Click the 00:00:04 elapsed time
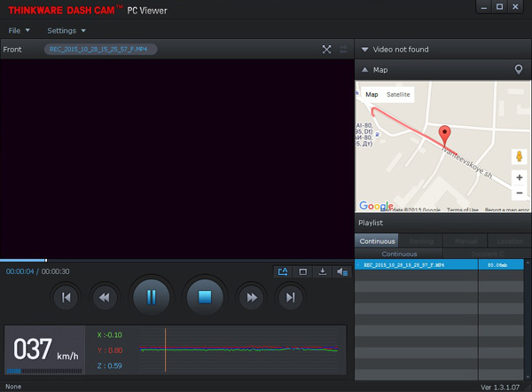Screen dimensions: 532x392 (x=20, y=271)
